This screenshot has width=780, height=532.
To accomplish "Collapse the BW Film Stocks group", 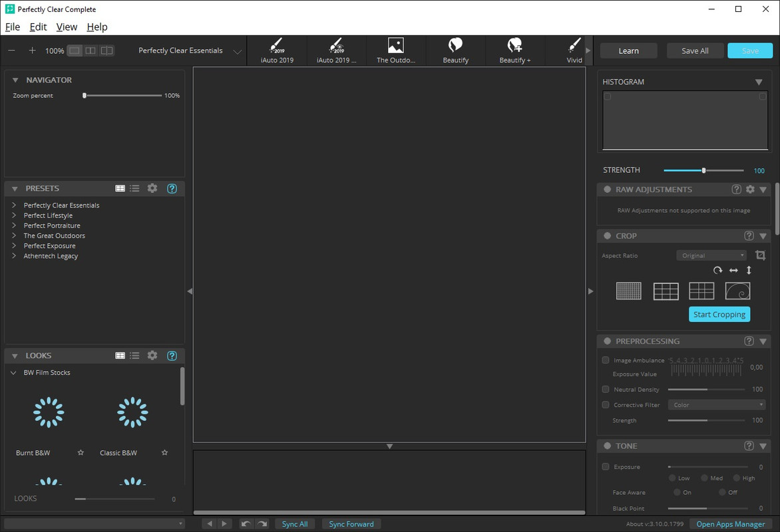I will pyautogui.click(x=13, y=372).
